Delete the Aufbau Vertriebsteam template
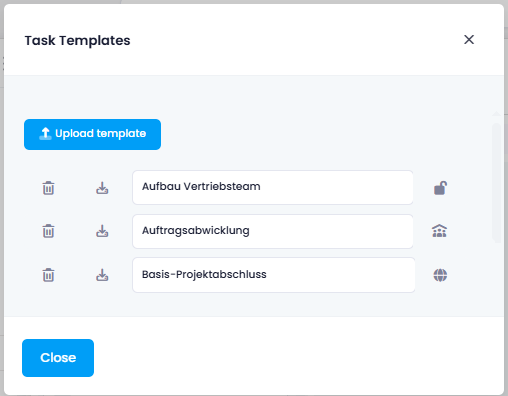 [48, 188]
